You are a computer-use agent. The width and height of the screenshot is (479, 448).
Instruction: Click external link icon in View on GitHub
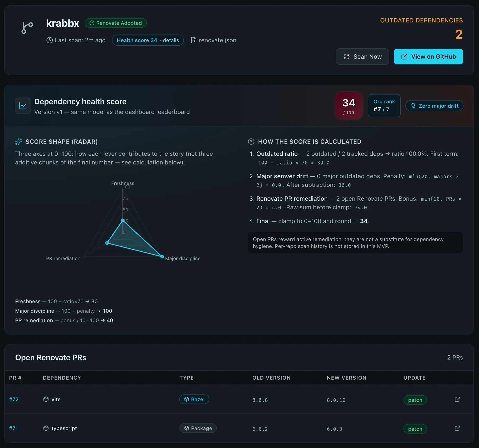click(404, 57)
